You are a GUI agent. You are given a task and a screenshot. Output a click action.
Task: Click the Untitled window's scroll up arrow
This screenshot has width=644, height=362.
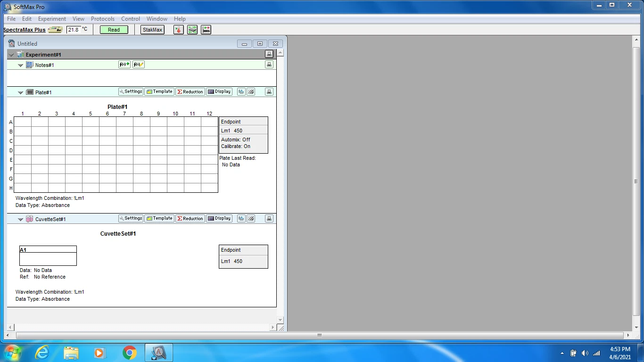tap(281, 53)
